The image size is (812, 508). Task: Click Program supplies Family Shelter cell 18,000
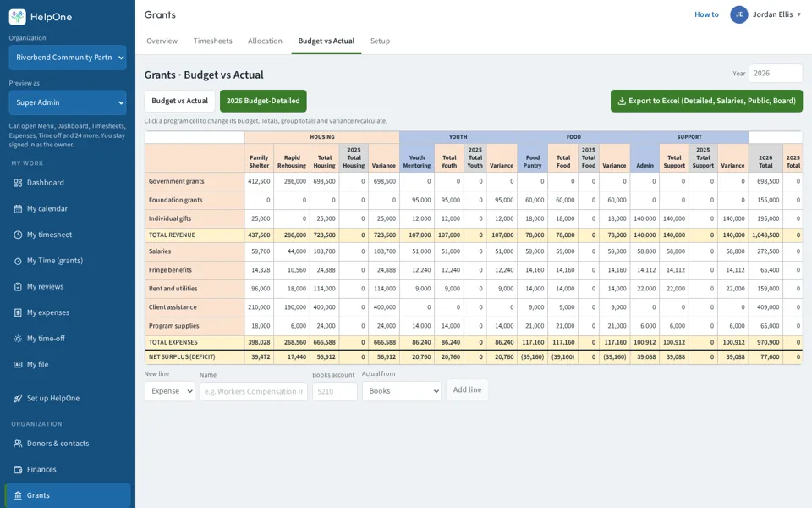click(259, 326)
